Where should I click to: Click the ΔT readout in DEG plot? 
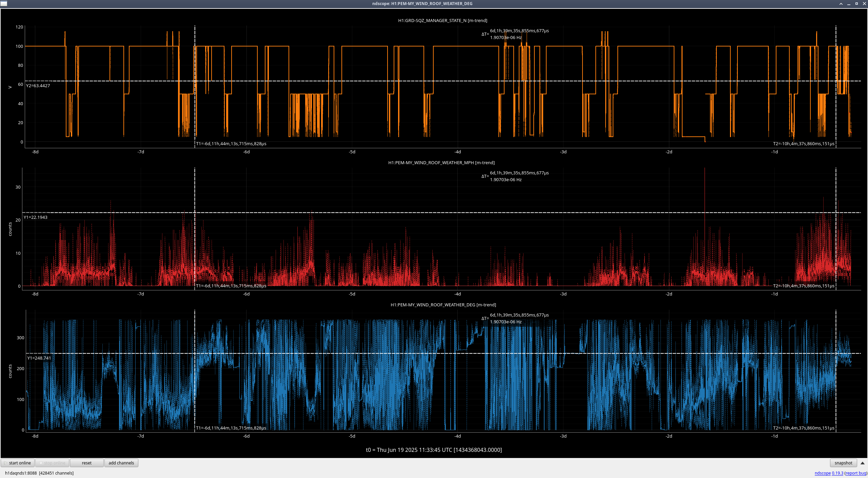[515, 318]
